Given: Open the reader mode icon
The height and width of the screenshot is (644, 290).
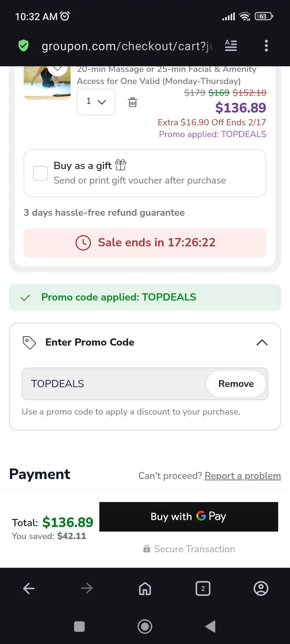Looking at the screenshot, I should [231, 46].
